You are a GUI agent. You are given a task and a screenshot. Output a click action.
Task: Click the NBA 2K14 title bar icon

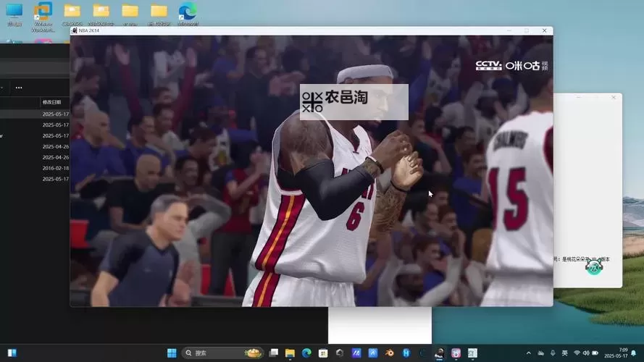[75, 30]
